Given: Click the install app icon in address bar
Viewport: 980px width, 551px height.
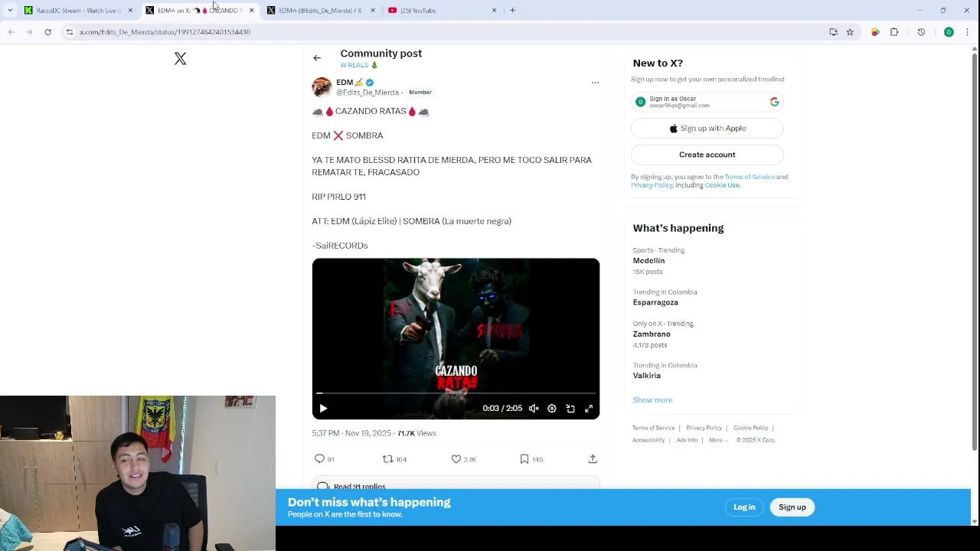Looking at the screenshot, I should [x=833, y=32].
